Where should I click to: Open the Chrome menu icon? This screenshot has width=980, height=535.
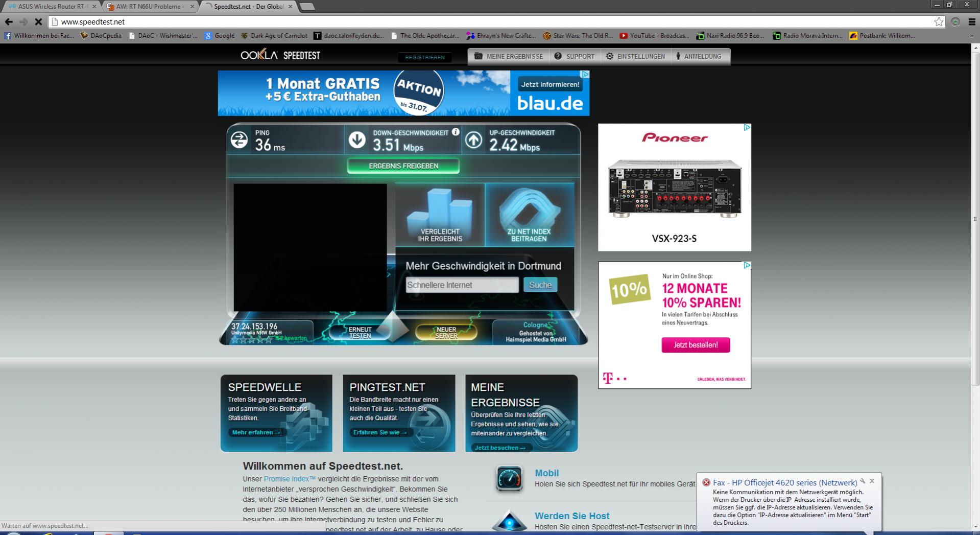click(x=972, y=21)
